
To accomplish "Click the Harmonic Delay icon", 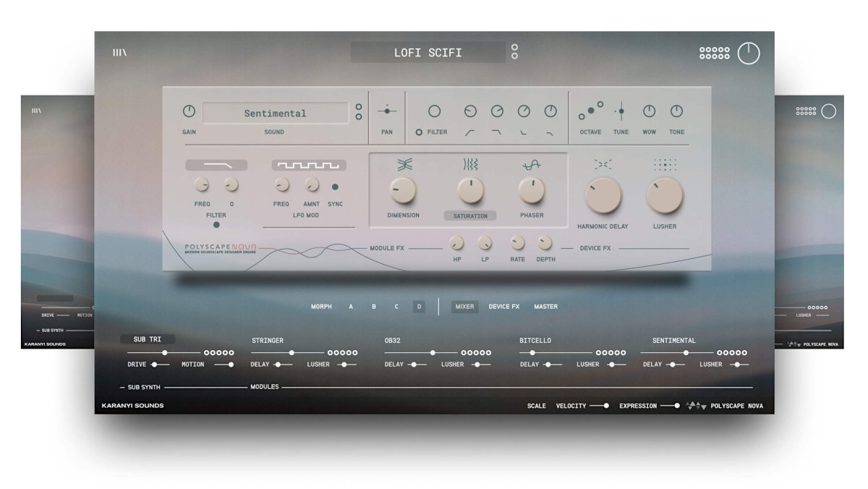I will [603, 166].
